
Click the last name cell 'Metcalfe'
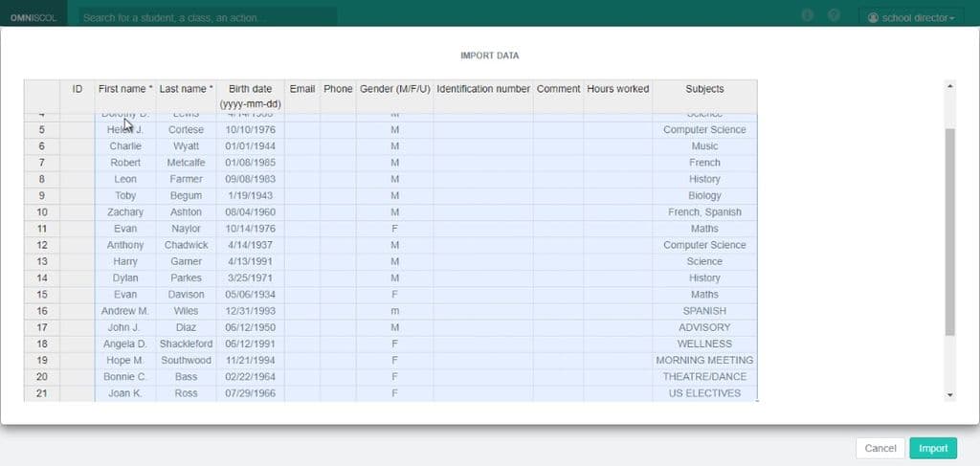tap(186, 163)
